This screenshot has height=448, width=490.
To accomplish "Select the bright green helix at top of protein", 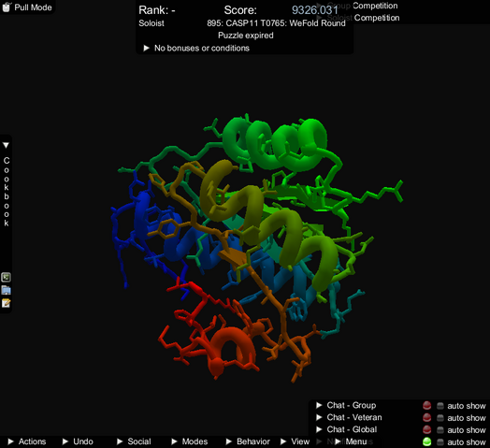I will [275, 144].
